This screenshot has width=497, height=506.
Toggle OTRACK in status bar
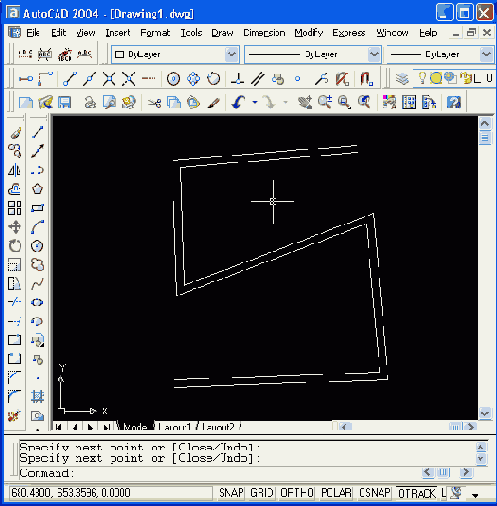coord(417,493)
